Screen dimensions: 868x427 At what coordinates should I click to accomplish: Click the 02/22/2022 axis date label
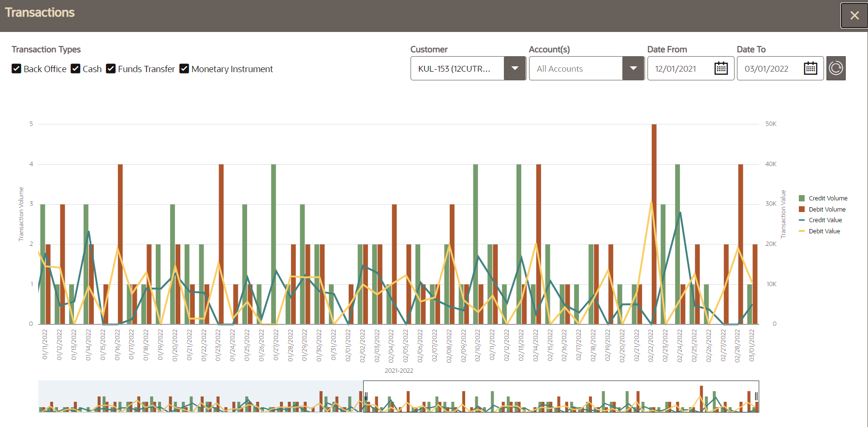pyautogui.click(x=650, y=345)
